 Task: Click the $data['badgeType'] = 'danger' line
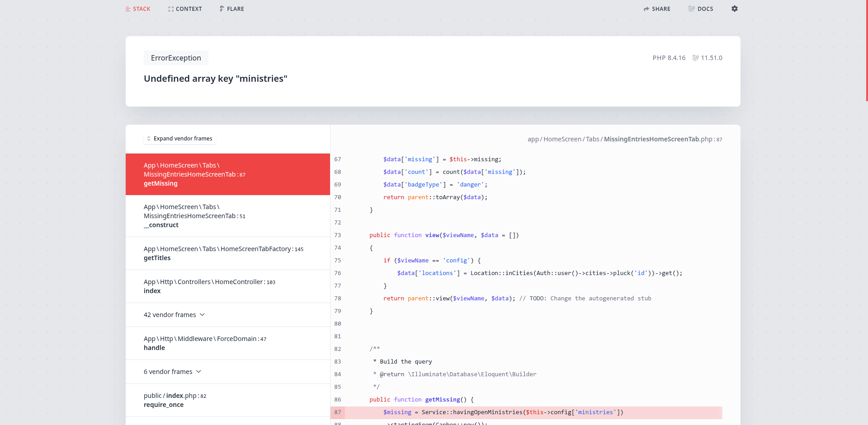[x=435, y=185]
